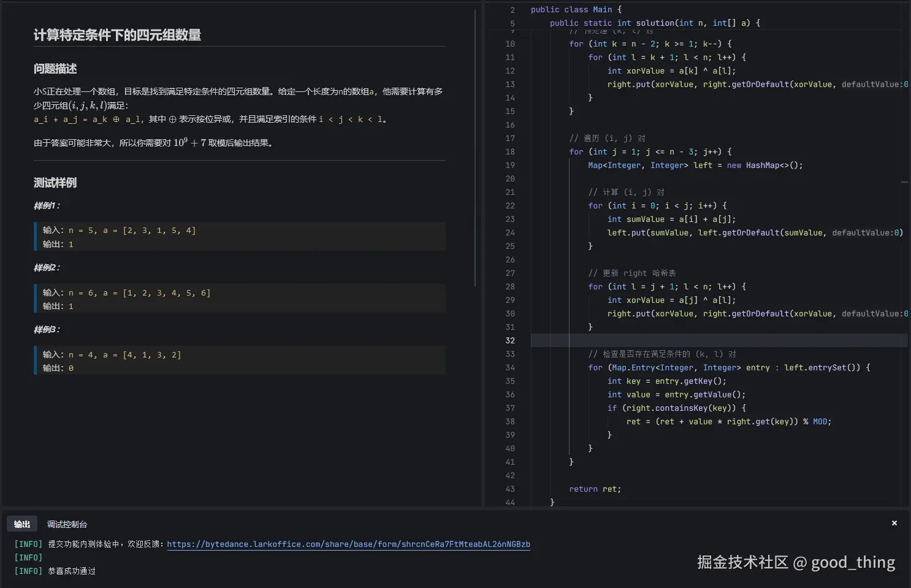Click 'int sumValue = a[i] + a[j];' line

point(671,219)
